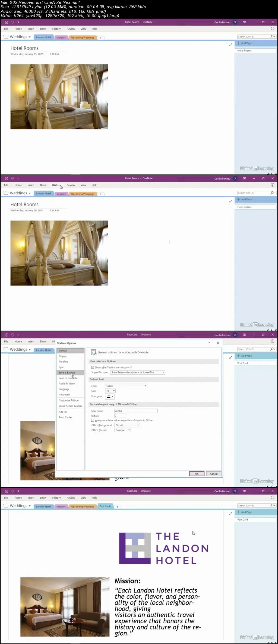Click the help question mark in OneNote Options

click(x=209, y=343)
